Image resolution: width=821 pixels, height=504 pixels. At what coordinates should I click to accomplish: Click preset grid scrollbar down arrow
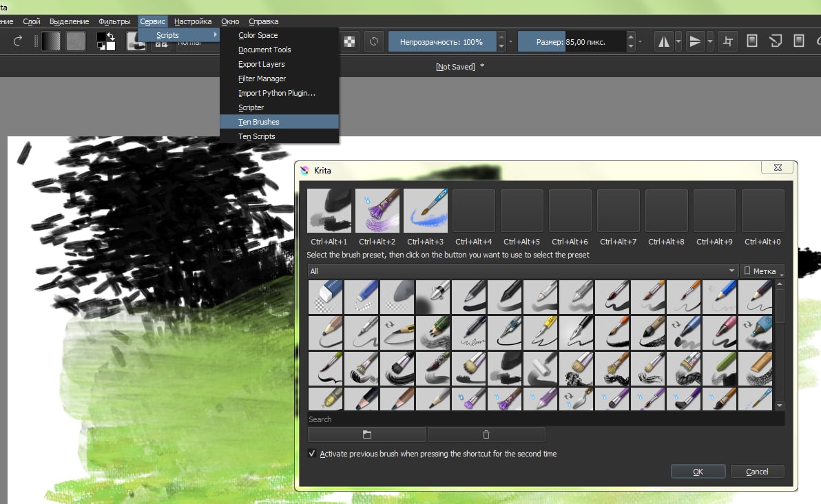coord(780,406)
